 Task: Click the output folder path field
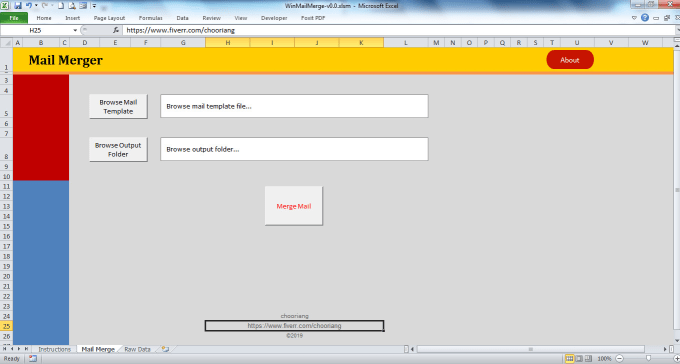click(x=294, y=149)
